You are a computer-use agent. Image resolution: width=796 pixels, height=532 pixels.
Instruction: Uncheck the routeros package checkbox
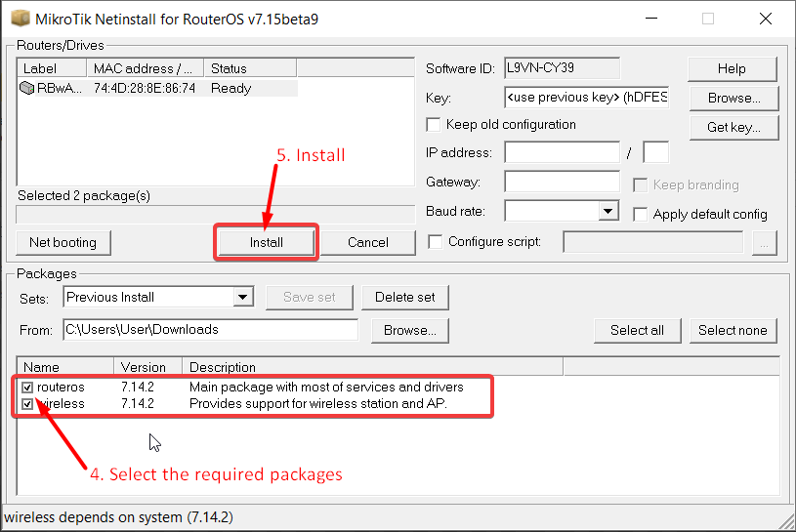tap(27, 388)
